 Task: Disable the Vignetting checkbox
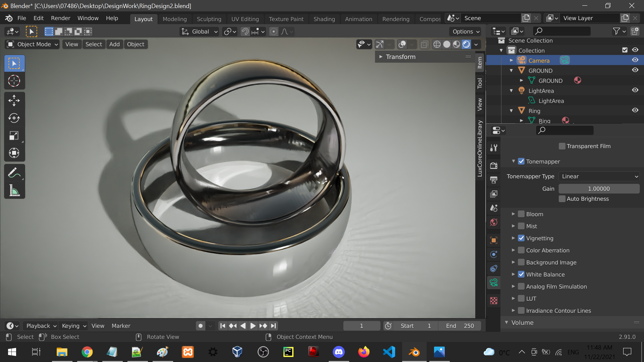pyautogui.click(x=521, y=238)
